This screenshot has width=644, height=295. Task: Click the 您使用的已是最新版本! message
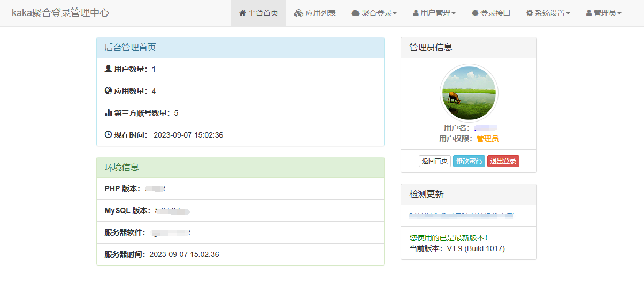448,237
